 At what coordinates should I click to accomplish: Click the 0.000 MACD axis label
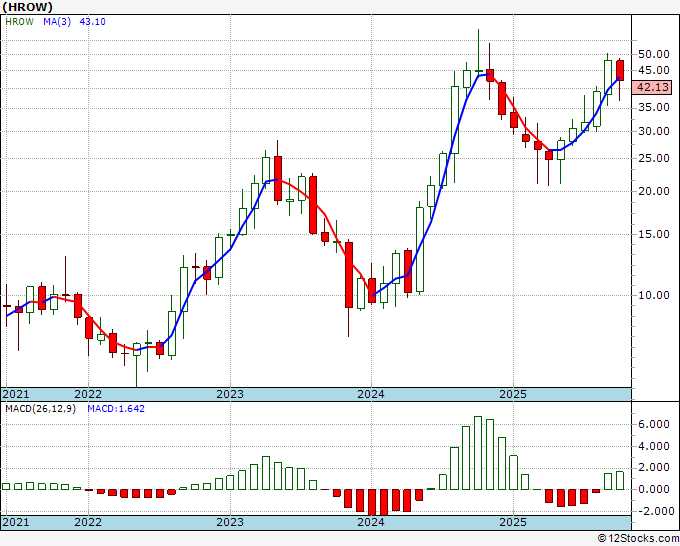tap(654, 489)
